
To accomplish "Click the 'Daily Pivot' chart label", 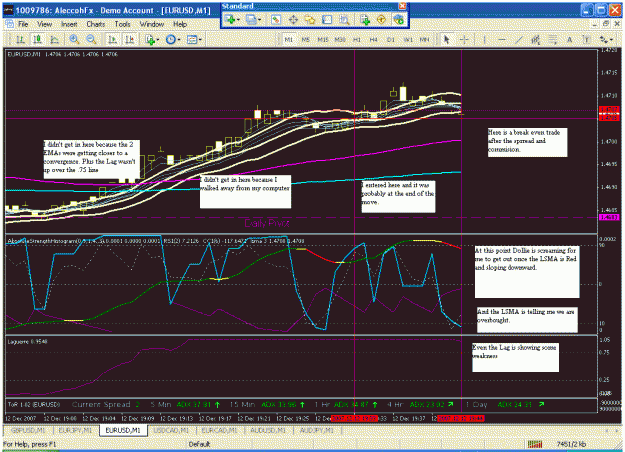I will (x=267, y=223).
